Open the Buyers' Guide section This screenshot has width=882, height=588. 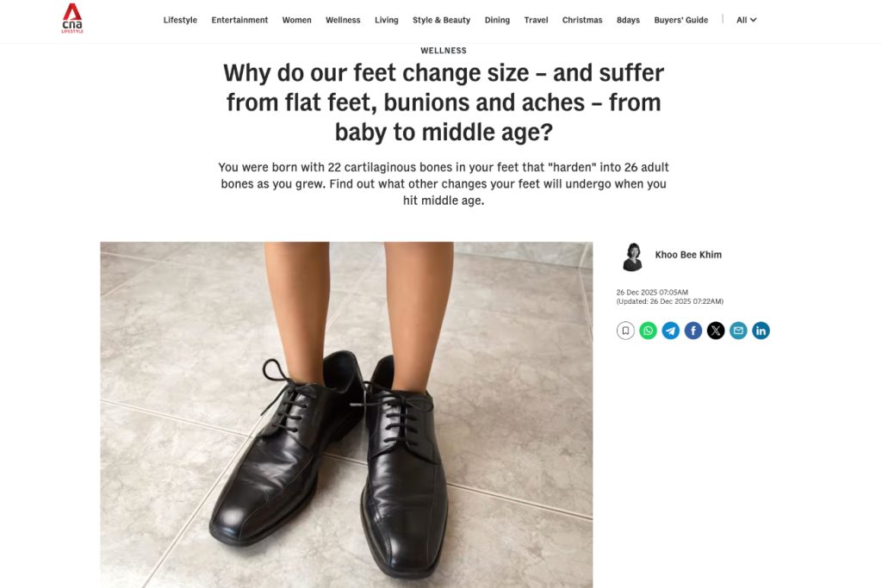(x=680, y=20)
